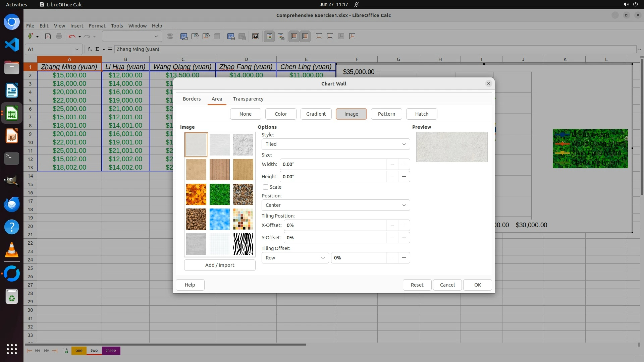644x362 pixels.
Task: Enable the Scale checkbox
Action: tap(266, 187)
